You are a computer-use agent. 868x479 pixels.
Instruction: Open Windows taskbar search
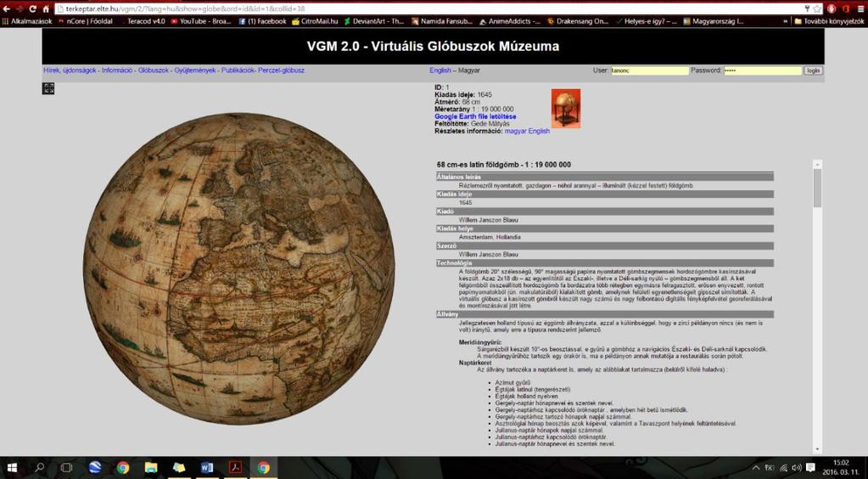coord(39,468)
